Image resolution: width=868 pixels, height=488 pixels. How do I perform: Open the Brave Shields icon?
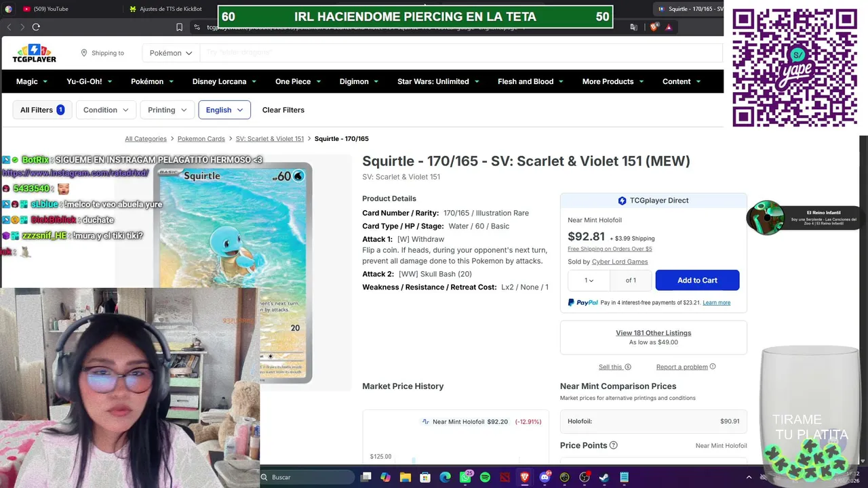[x=654, y=27]
